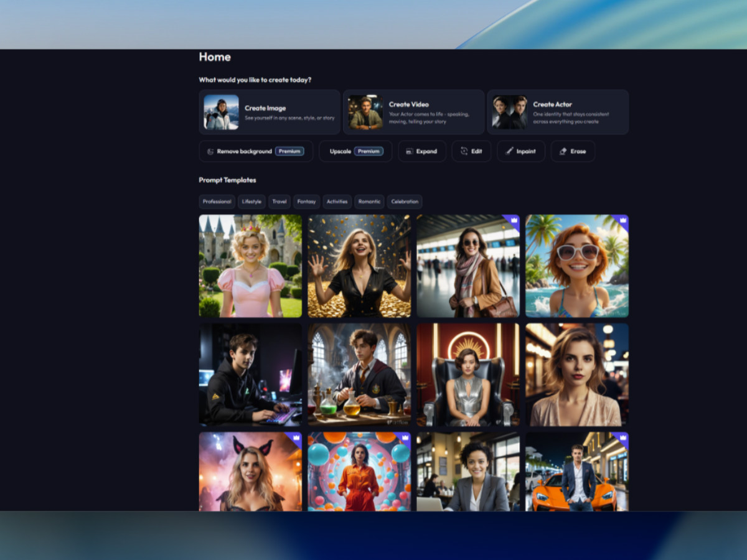
Task: Open the cafe businesswoman template
Action: pos(468,472)
